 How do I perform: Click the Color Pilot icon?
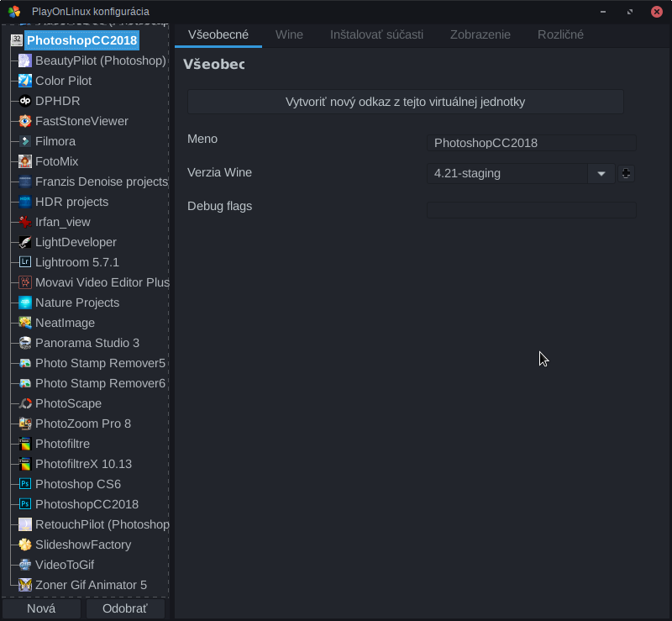point(25,81)
